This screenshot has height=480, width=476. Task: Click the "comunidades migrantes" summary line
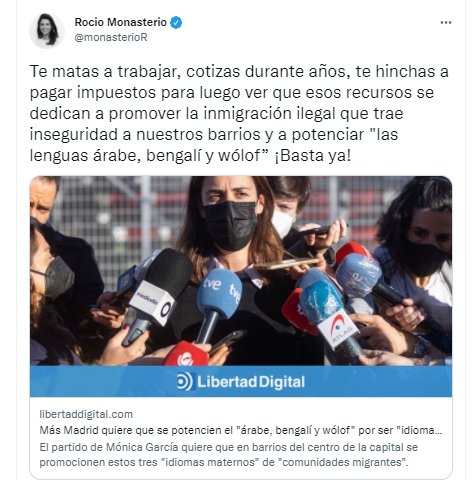coord(223,463)
